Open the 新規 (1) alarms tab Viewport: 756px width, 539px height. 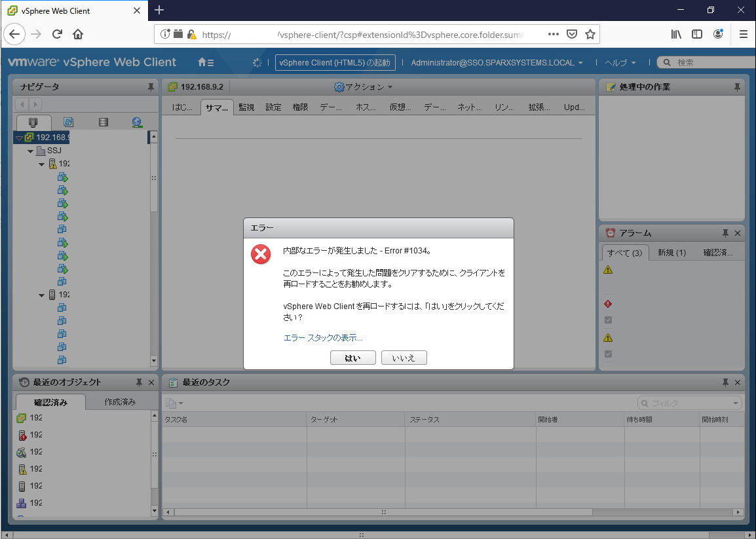(671, 252)
